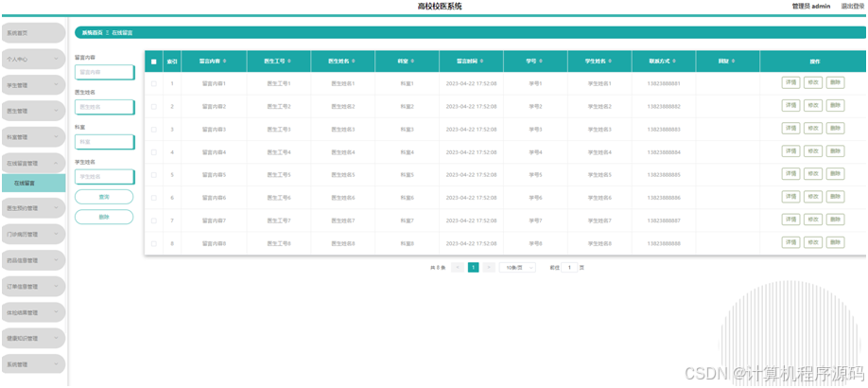Click the 系统首页 breadcrumb link
The width and height of the screenshot is (868, 388).
tap(93, 33)
